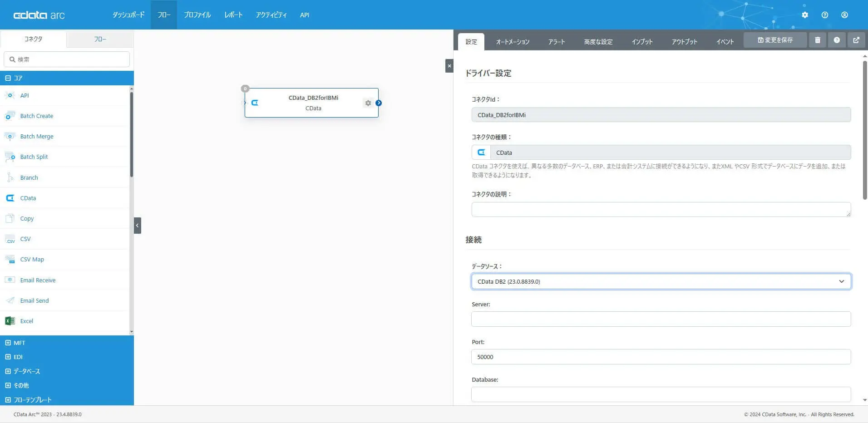Open connector help question icon

tap(837, 40)
